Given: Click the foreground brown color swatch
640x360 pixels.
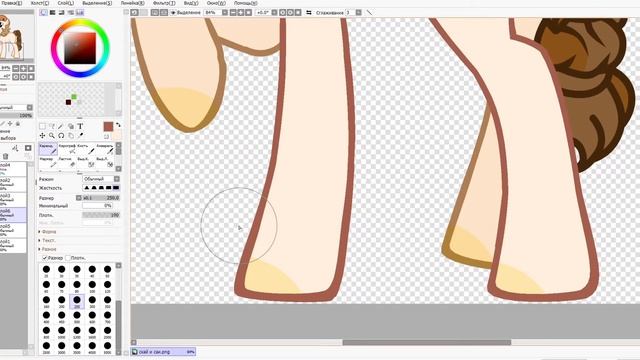Looking at the screenshot, I should tap(108, 127).
